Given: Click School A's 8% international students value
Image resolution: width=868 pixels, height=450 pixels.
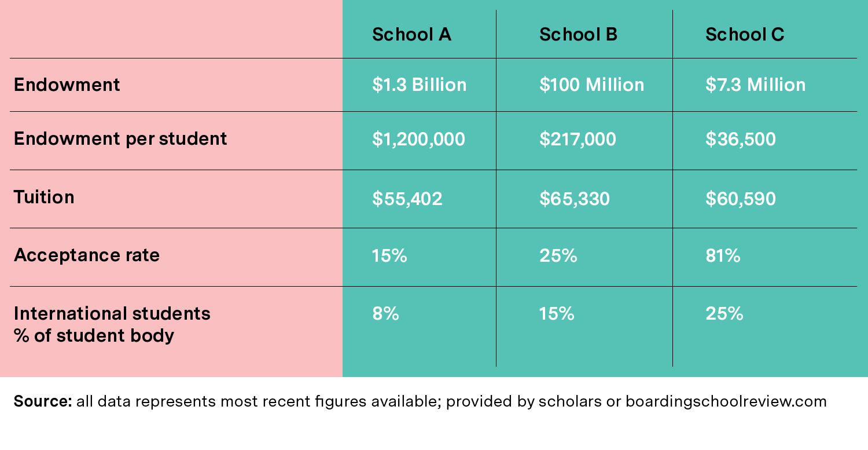Looking at the screenshot, I should pos(385,314).
